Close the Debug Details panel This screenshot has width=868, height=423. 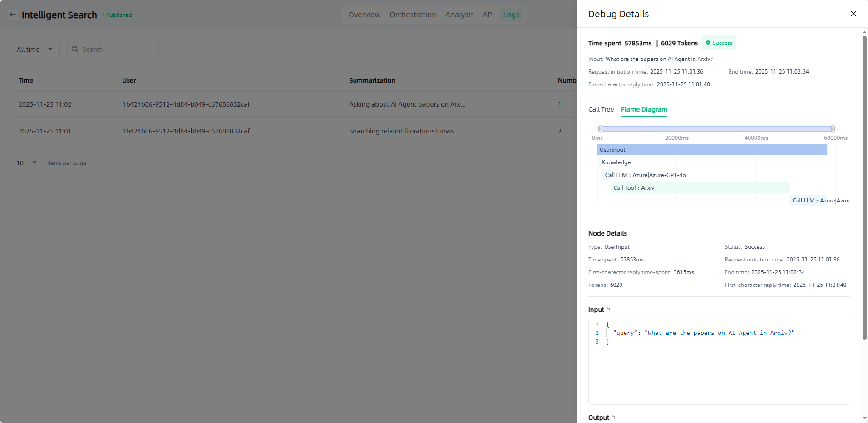[x=853, y=14]
